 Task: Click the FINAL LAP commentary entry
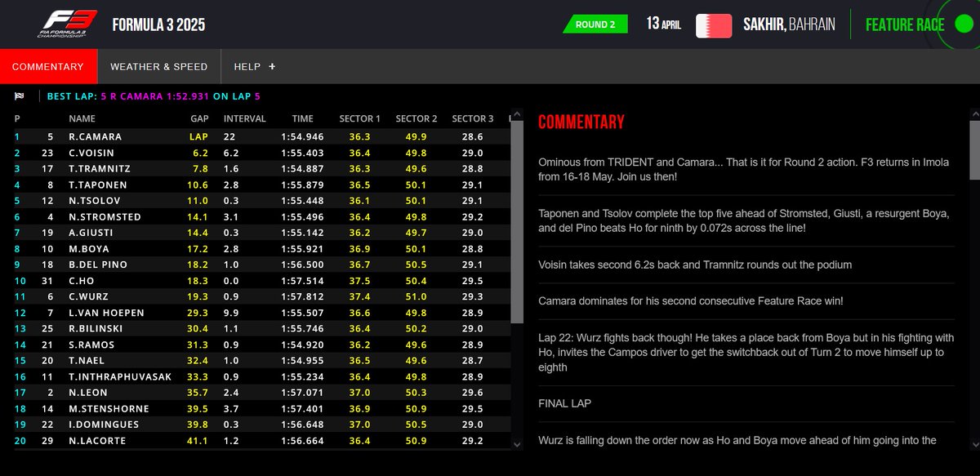(x=564, y=403)
